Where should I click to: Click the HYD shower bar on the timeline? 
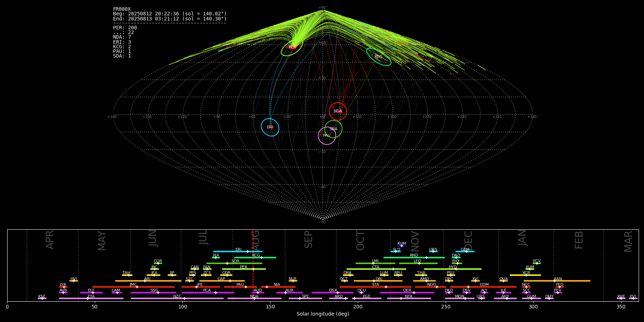[453, 269]
